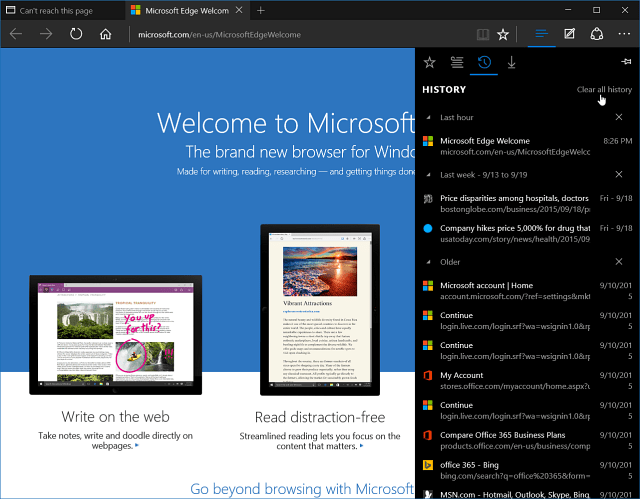Click Clear all history

pos(604,89)
